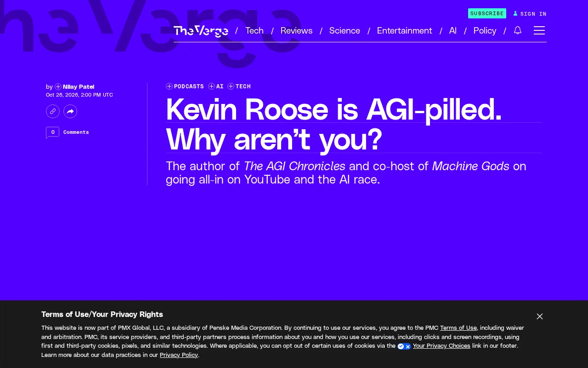Open the comments bubble showing 0
This screenshot has width=588, height=368.
[x=52, y=132]
